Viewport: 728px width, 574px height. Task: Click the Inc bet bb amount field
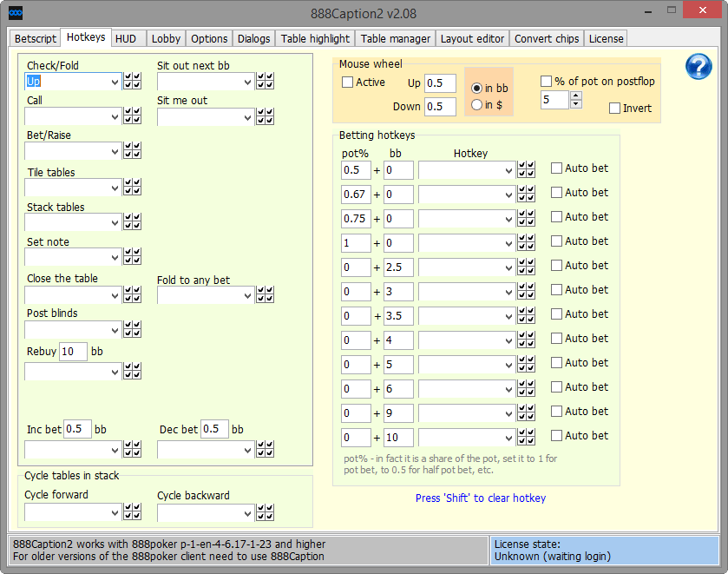pyautogui.click(x=77, y=429)
